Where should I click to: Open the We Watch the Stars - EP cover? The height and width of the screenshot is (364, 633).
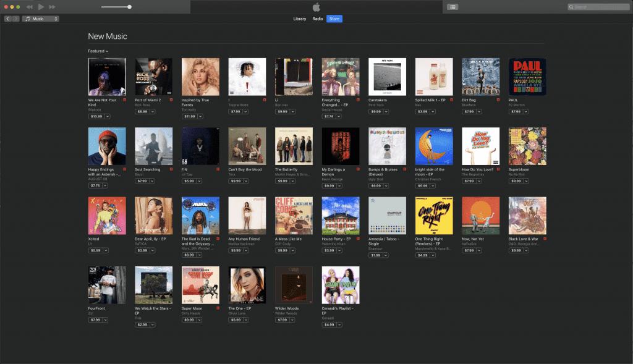click(154, 285)
